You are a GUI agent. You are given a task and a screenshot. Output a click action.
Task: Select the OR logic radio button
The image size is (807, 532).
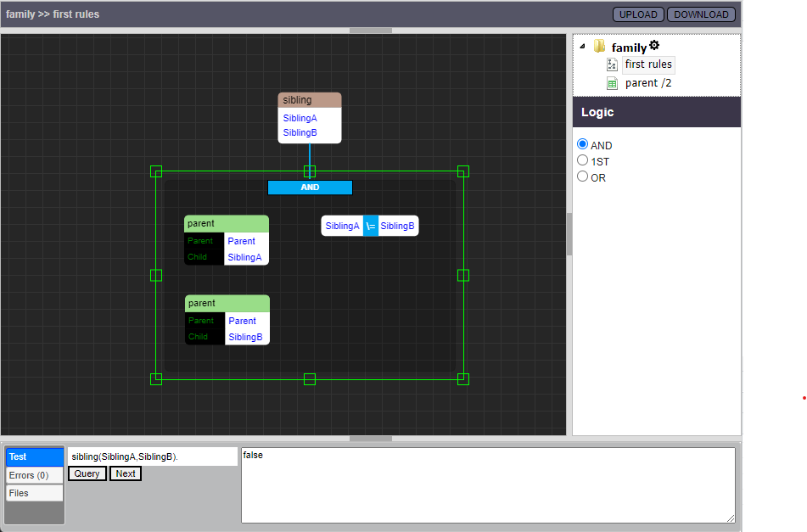point(582,176)
